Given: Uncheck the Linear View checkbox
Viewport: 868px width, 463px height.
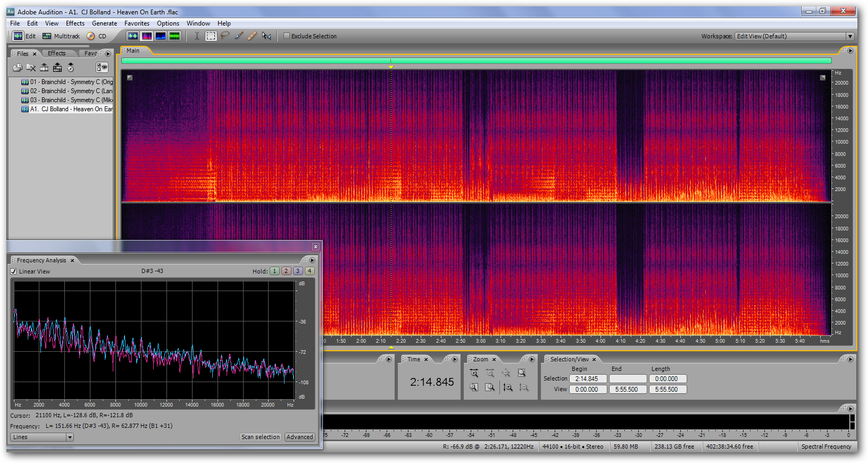Looking at the screenshot, I should 14,271.
